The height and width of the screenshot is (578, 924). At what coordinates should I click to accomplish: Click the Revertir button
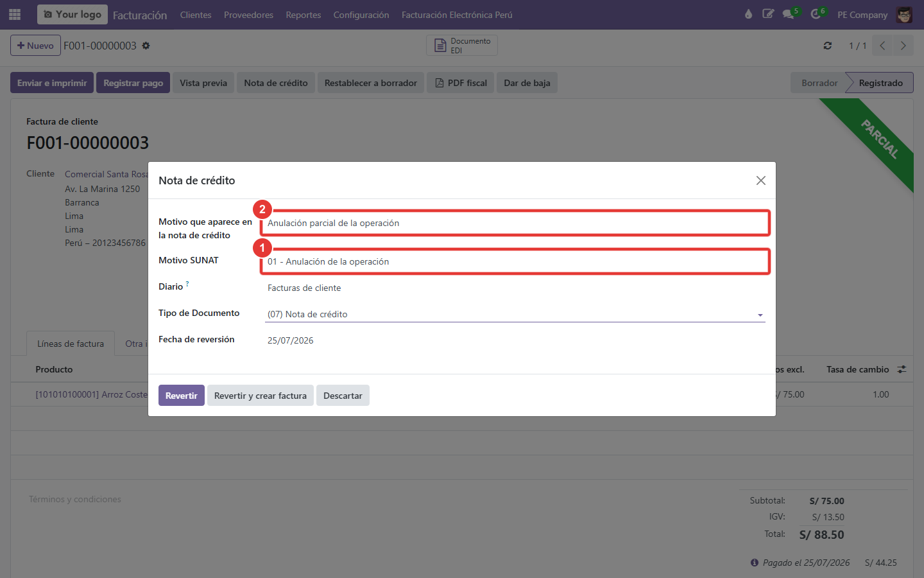(182, 396)
